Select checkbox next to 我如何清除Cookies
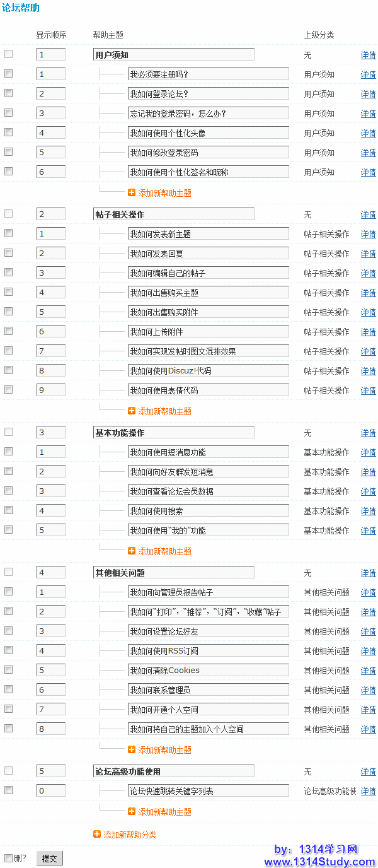The image size is (378, 868). tap(9, 670)
